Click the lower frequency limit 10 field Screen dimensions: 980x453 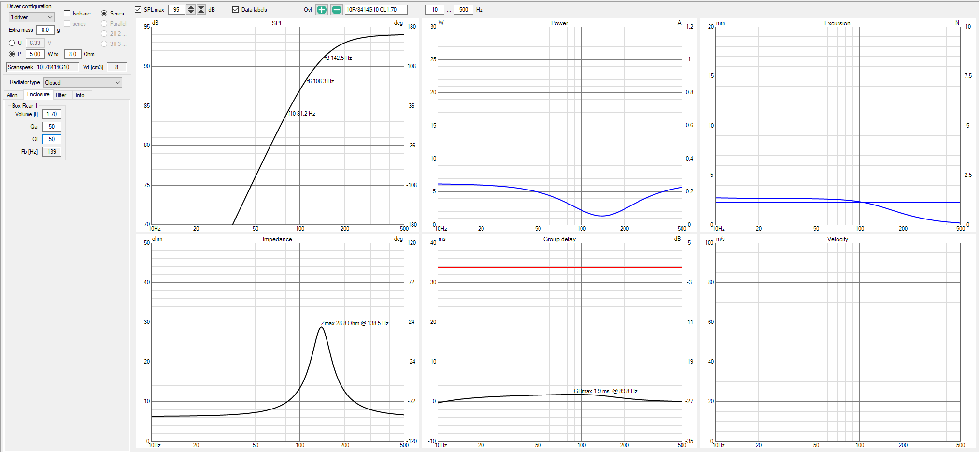pos(435,10)
